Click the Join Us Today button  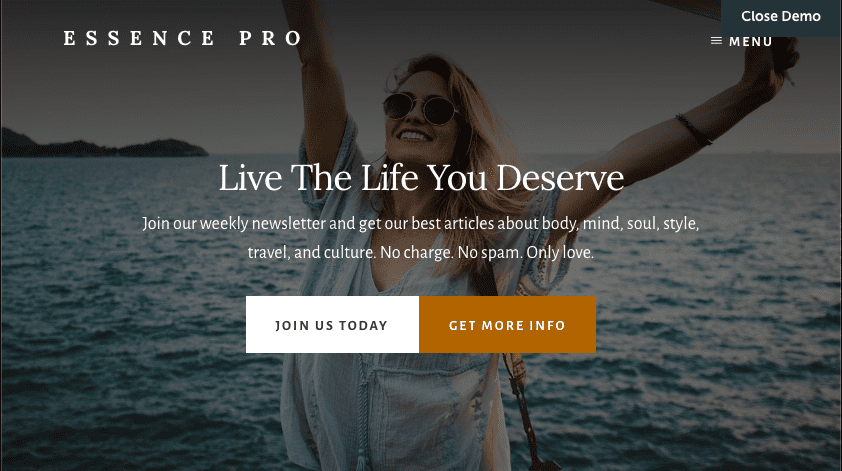click(332, 324)
